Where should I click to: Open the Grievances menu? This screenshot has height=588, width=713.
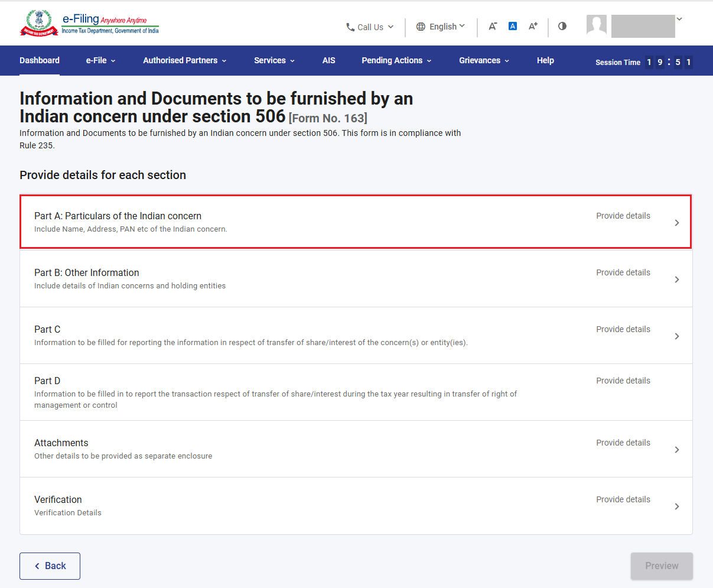click(484, 60)
